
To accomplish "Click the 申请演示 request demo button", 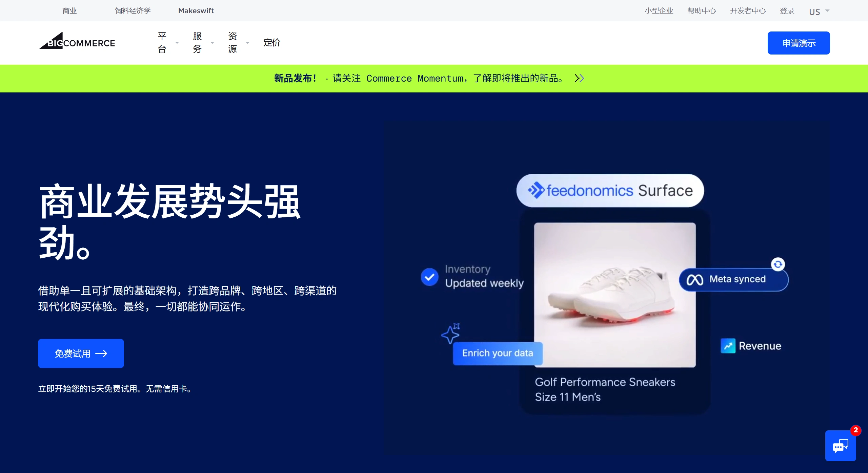I will click(799, 43).
